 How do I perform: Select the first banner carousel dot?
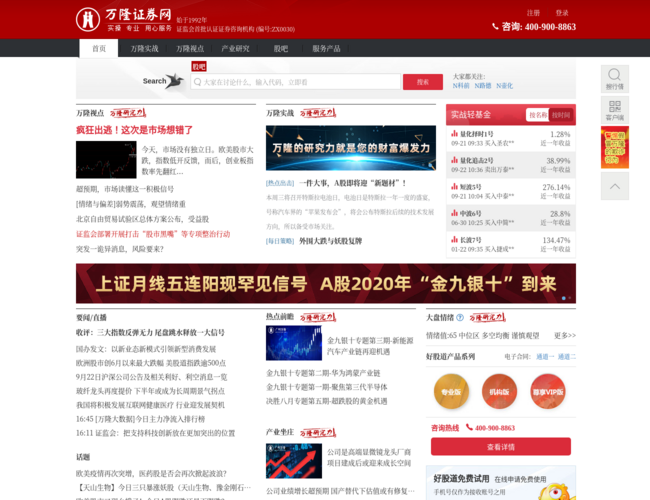pyautogui.click(x=563, y=298)
